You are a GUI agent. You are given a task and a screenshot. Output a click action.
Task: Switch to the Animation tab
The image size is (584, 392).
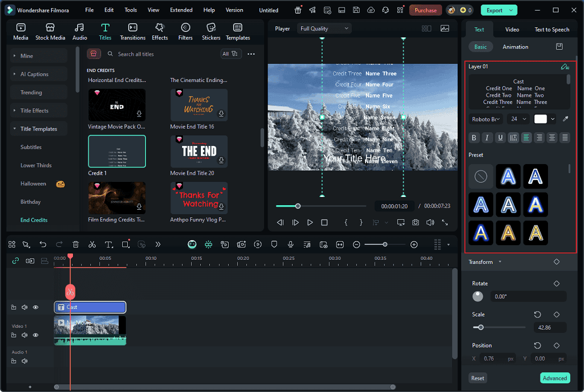click(516, 46)
